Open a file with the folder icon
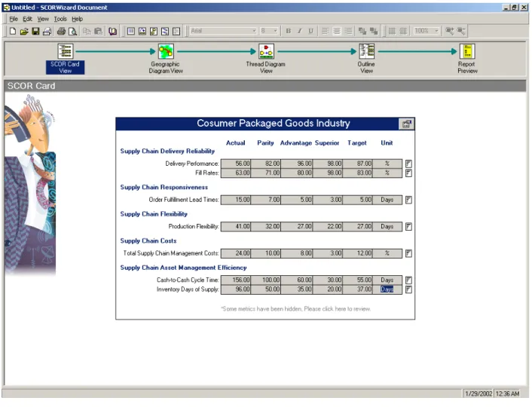Image resolution: width=532 pixels, height=407 pixels. pos(24,31)
